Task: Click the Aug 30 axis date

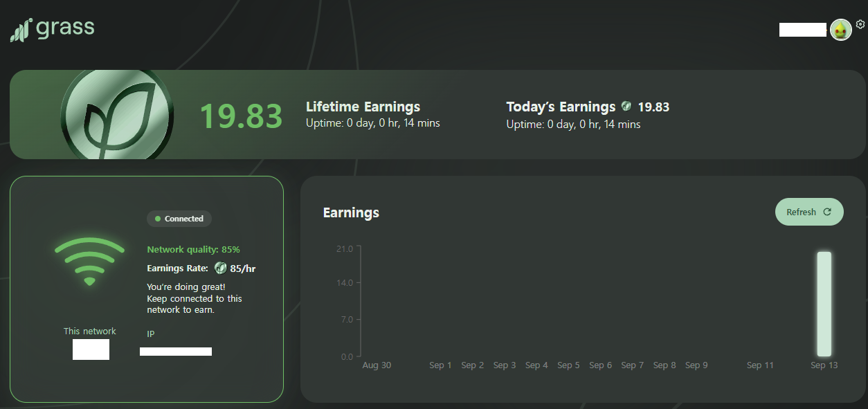Action: tap(377, 365)
